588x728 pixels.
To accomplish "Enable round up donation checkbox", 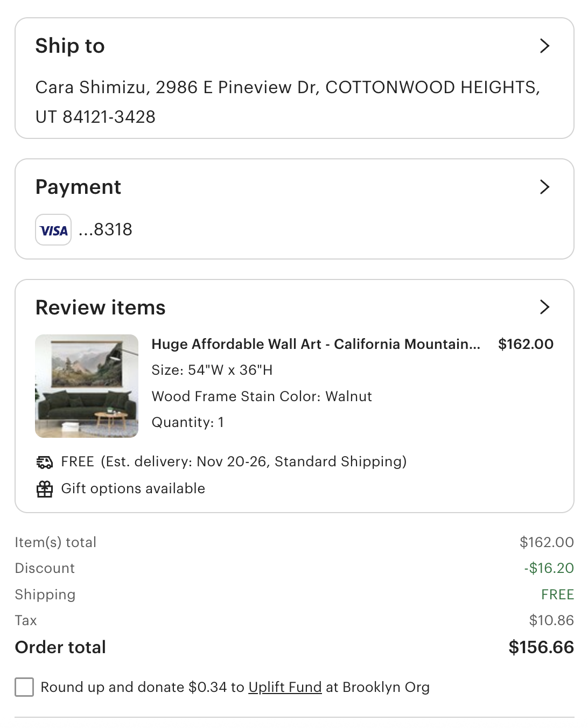I will click(24, 687).
